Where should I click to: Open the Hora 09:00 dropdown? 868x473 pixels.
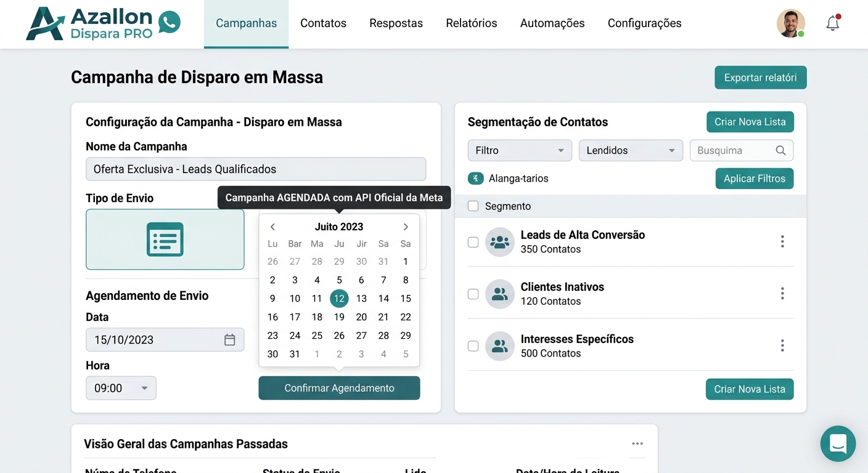click(x=121, y=388)
